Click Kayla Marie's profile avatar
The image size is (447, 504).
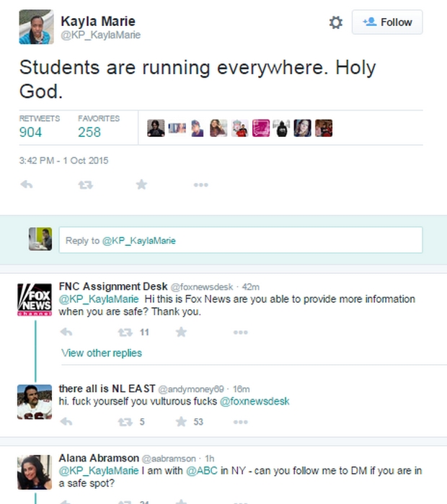(36, 27)
